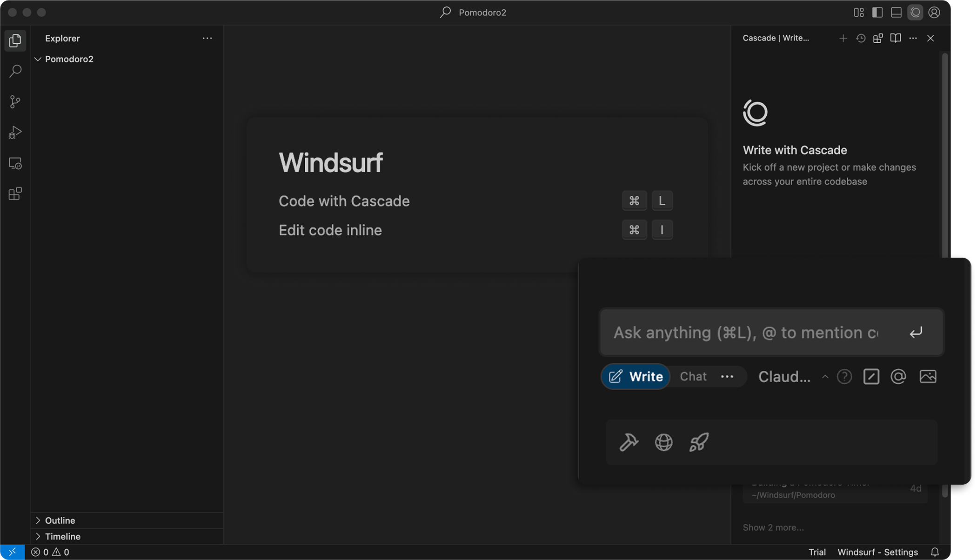This screenshot has width=977, height=560.
Task: Open Windsurf - Settings in status bar
Action: [877, 552]
